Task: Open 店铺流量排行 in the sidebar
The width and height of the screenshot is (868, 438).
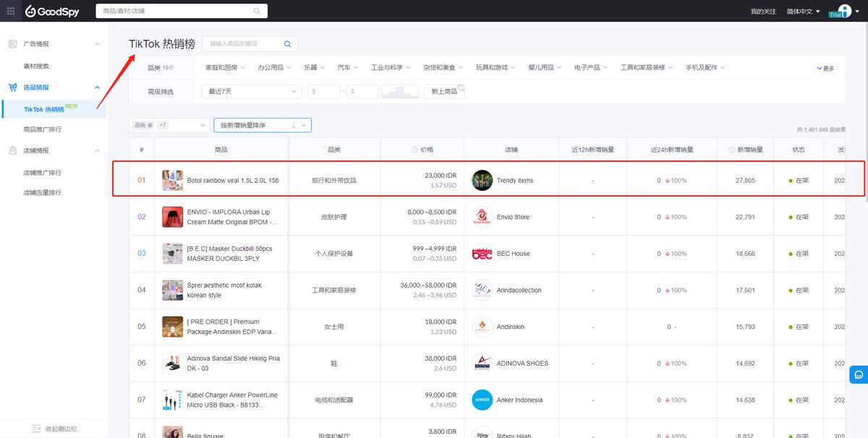Action: [42, 192]
